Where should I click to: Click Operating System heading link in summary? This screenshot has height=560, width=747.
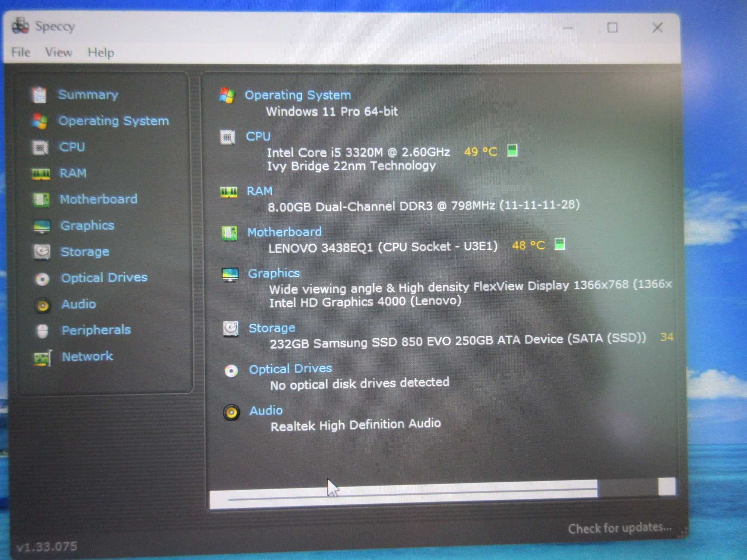(x=298, y=95)
